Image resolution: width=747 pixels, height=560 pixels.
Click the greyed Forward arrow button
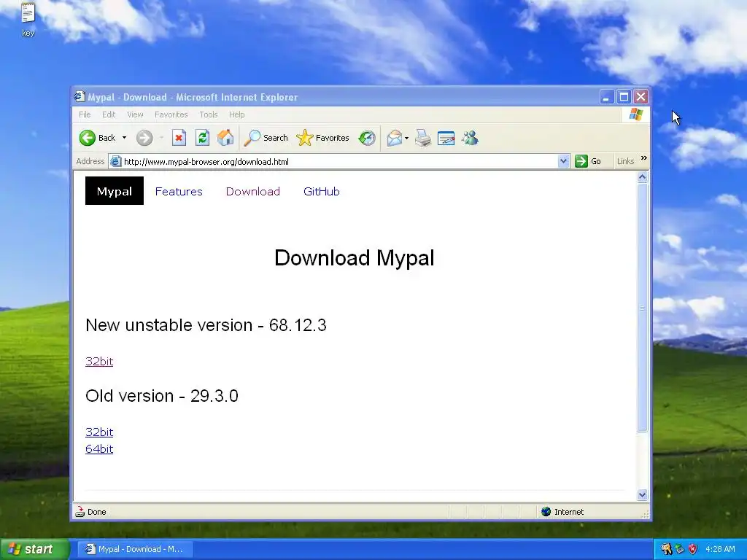point(144,138)
